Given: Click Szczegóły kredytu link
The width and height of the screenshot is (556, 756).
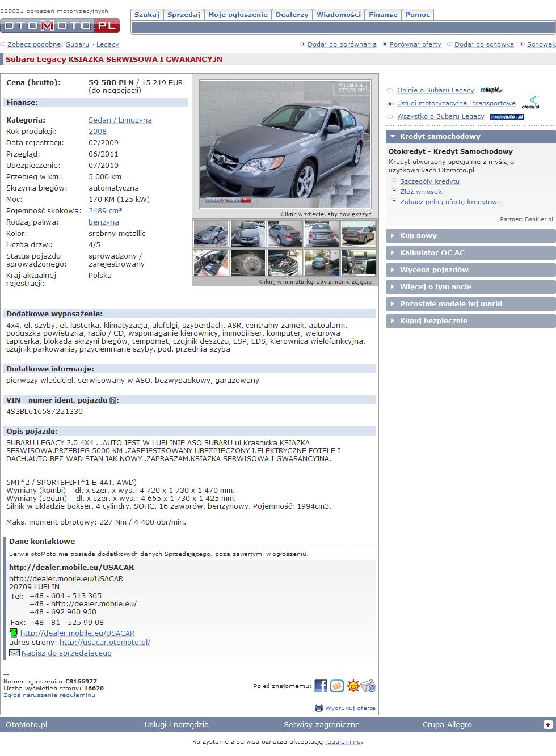Looking at the screenshot, I should click(429, 181).
